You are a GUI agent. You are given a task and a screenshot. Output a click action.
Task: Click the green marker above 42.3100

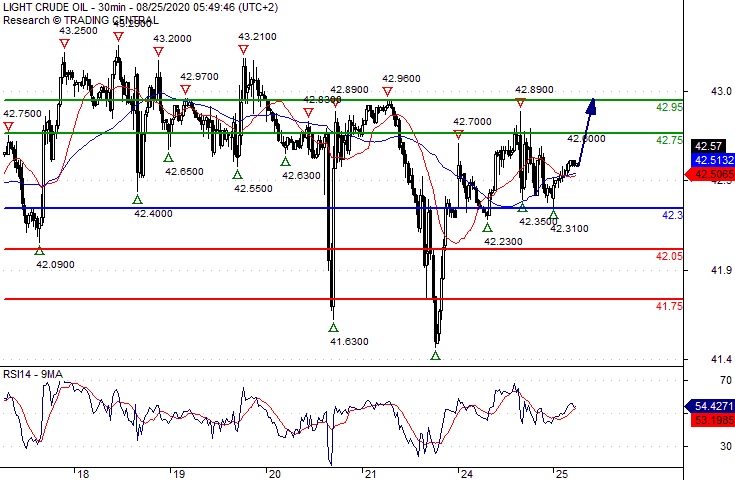tap(554, 215)
